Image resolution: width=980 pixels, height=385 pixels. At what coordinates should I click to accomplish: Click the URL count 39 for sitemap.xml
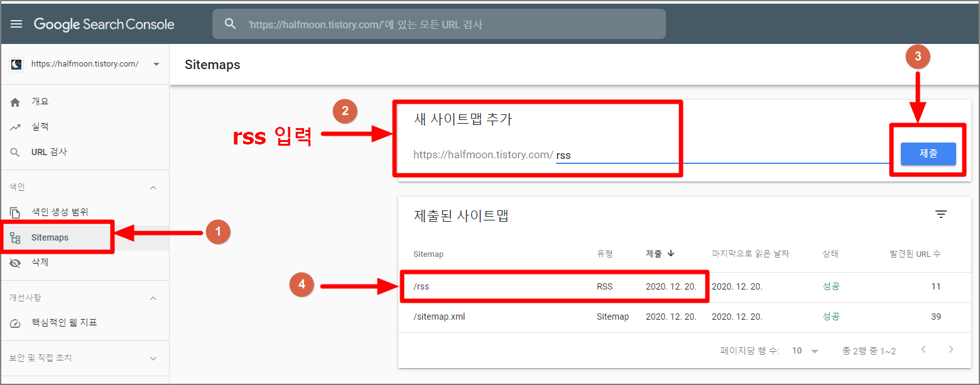coord(936,317)
